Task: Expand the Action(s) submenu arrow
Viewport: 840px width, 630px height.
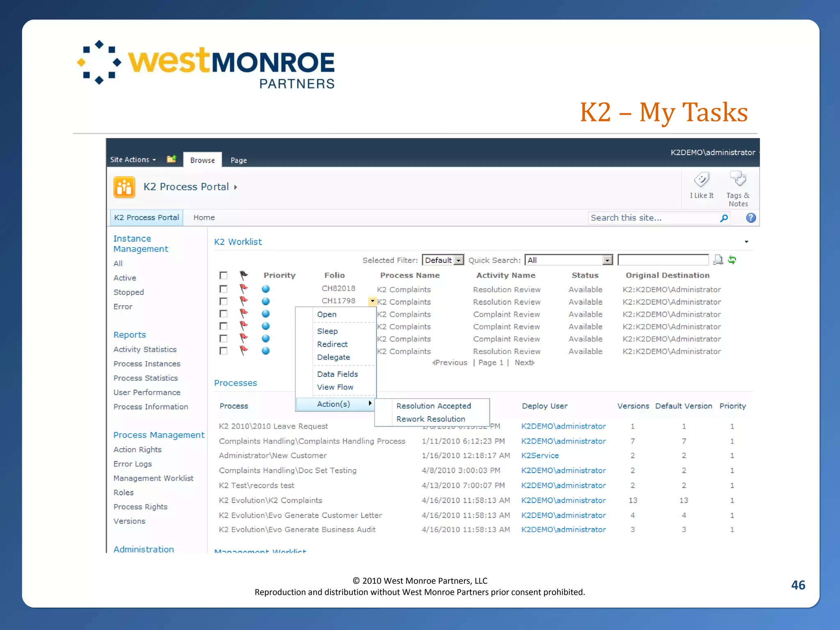Action: click(370, 404)
